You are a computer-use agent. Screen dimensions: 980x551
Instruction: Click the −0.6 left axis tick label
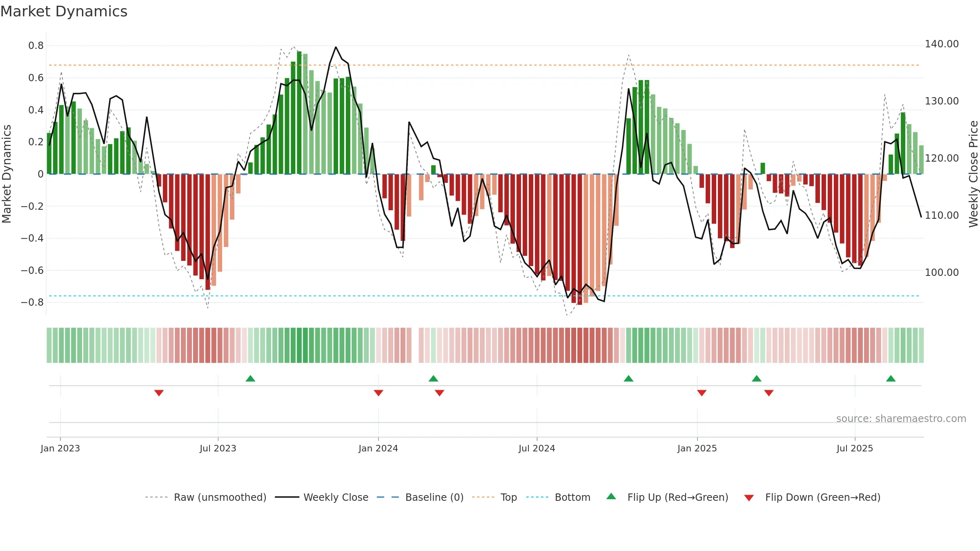coord(32,271)
